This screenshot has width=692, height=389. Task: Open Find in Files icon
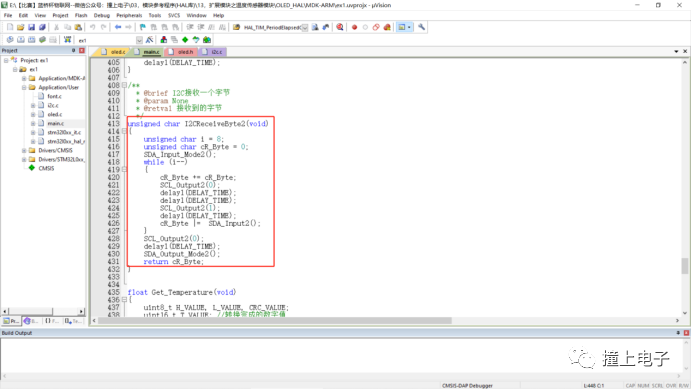coord(237,27)
